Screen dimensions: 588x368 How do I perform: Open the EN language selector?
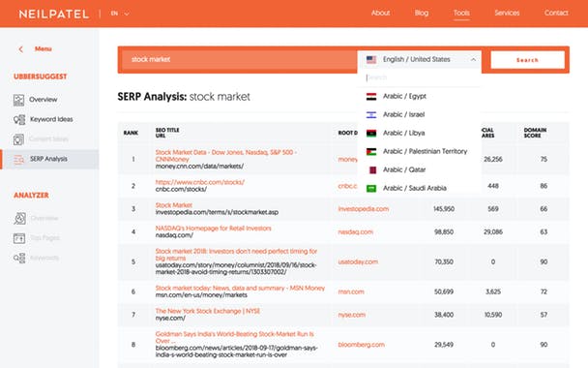(x=120, y=14)
